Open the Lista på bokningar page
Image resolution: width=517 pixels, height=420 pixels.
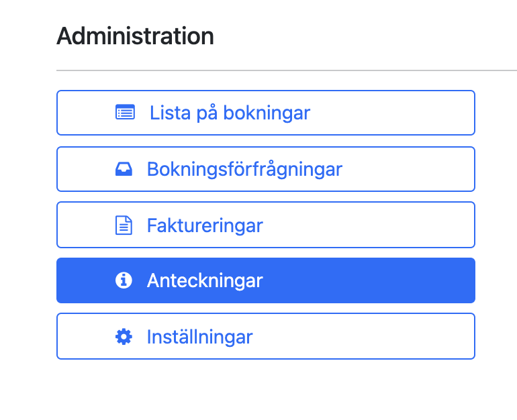(266, 113)
